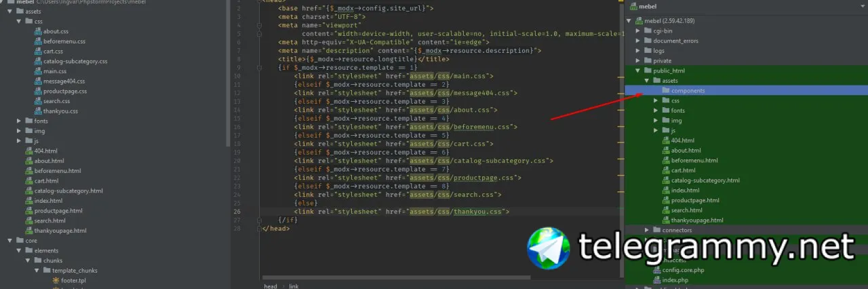Expand the js folder in project tree

(x=18, y=141)
